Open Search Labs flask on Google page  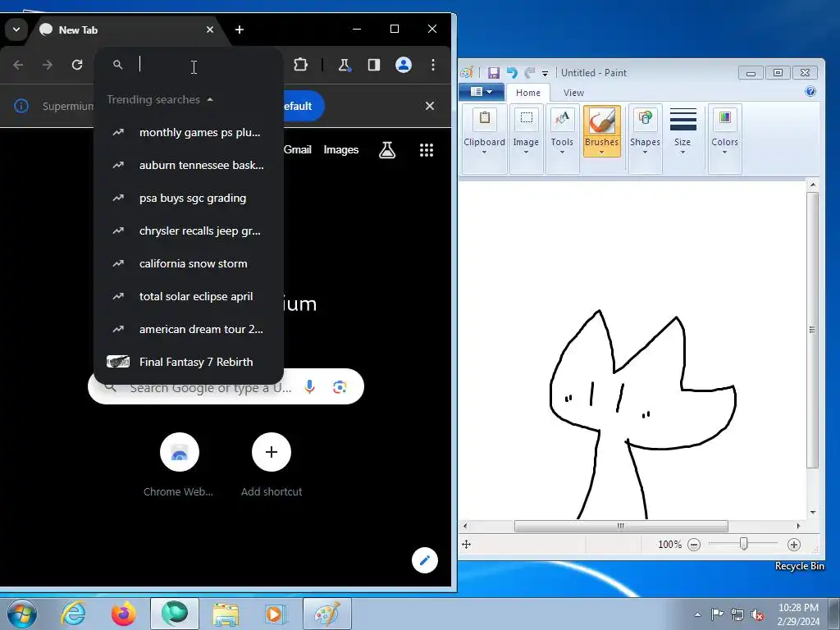(x=387, y=150)
